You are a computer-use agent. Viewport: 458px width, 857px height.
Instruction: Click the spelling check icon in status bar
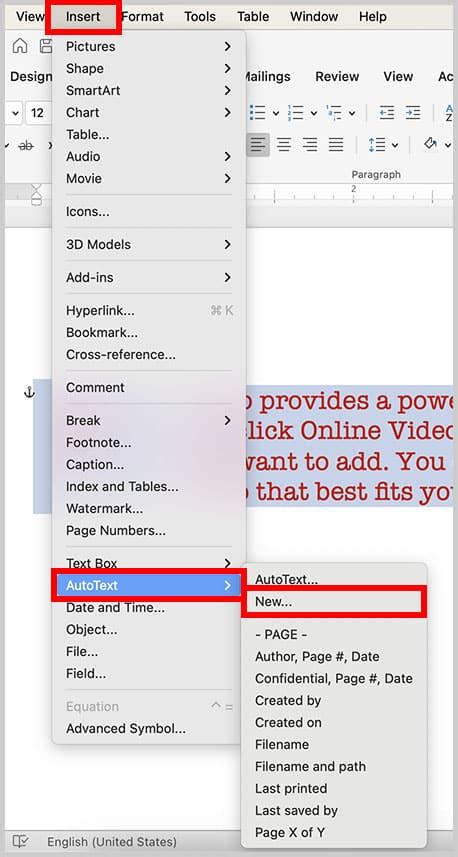click(21, 841)
